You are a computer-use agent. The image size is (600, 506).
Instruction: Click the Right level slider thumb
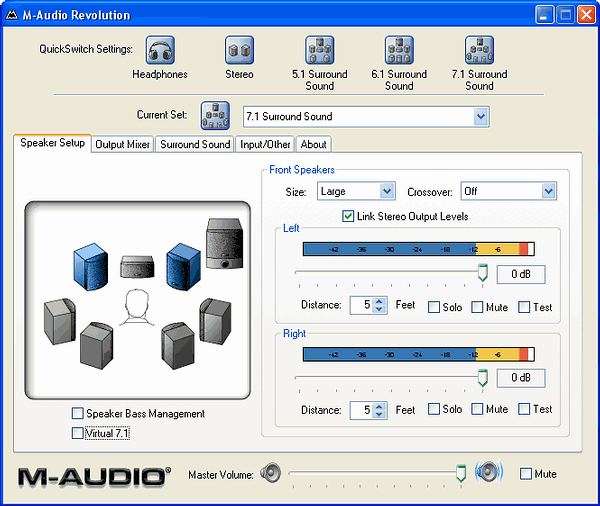click(483, 378)
